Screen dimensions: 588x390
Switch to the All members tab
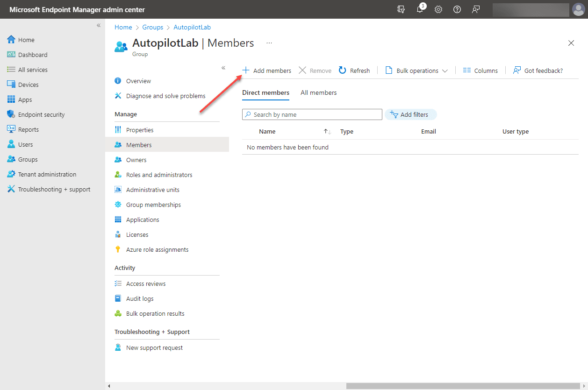pyautogui.click(x=318, y=92)
